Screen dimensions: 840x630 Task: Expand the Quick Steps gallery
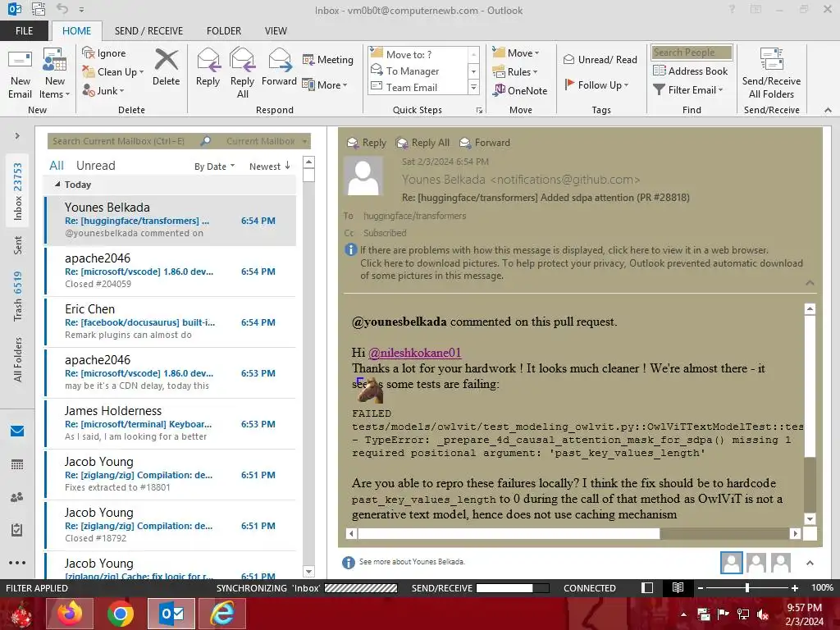(473, 87)
